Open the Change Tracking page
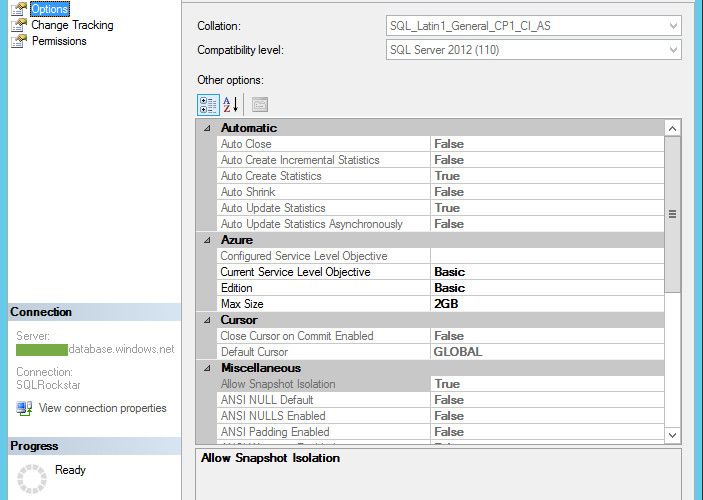Image resolution: width=703 pixels, height=500 pixels. point(72,25)
